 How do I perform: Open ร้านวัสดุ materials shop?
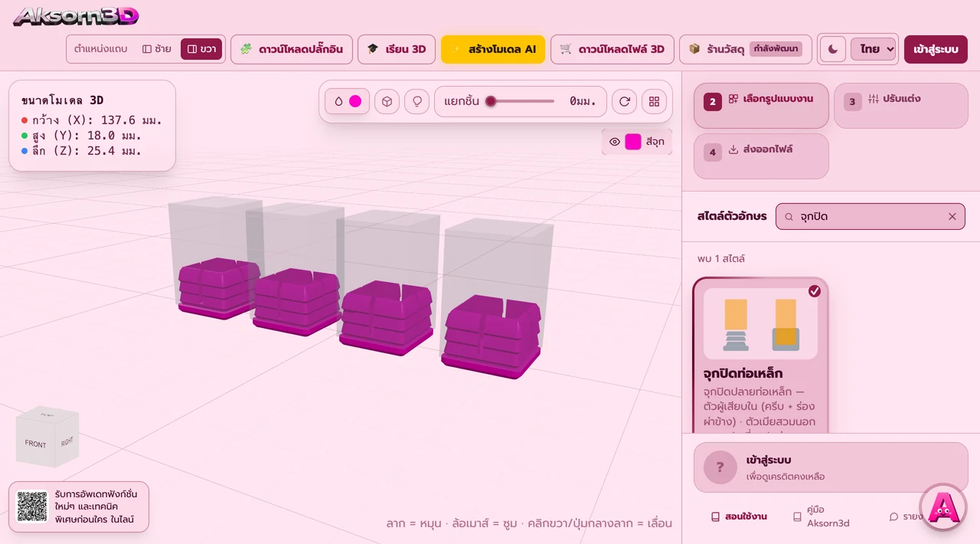(x=746, y=49)
